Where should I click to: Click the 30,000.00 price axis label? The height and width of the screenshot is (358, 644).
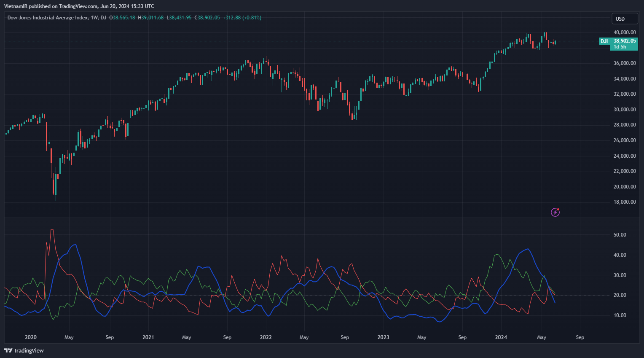tap(625, 110)
